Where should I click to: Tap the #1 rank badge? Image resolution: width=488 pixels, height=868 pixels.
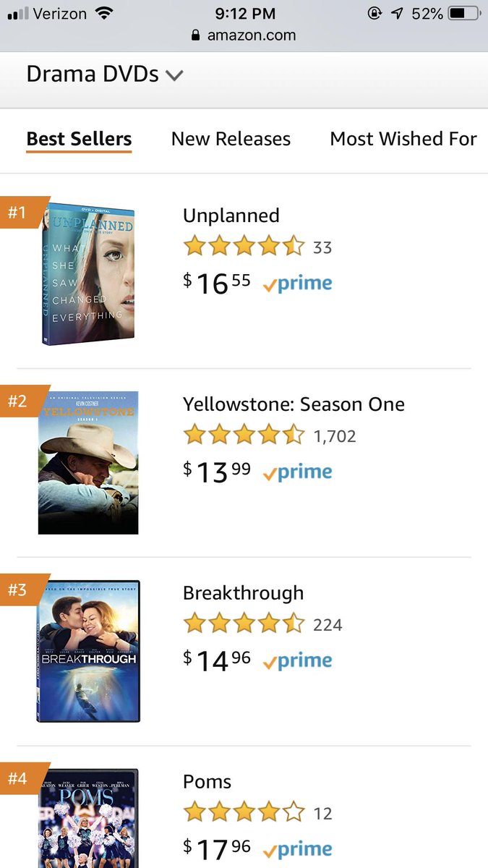[20, 213]
